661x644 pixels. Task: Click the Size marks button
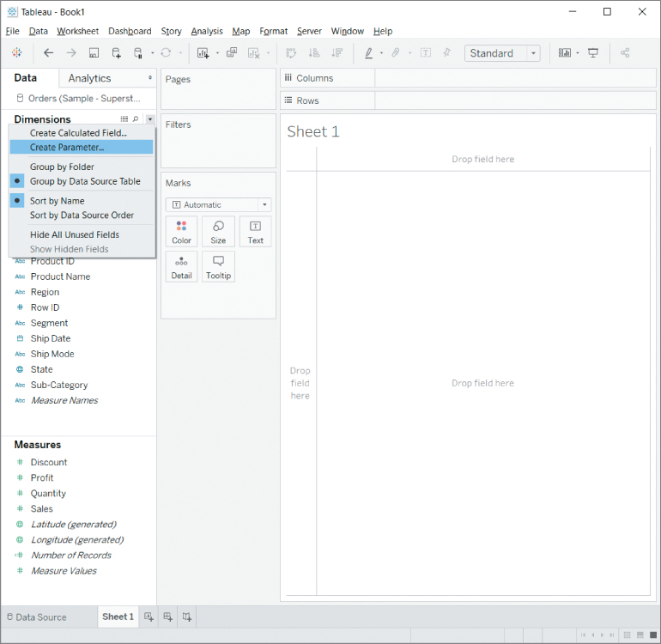218,232
